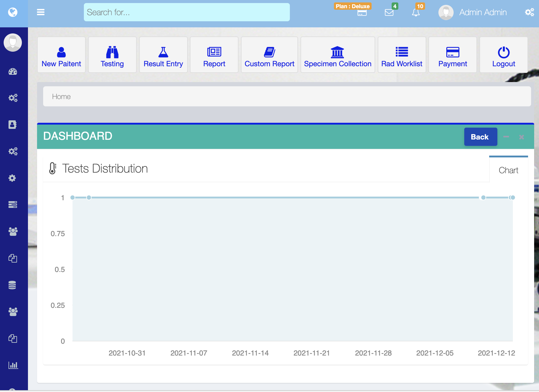
Task: Open the lower copy documents sidebar icon
Action: 13,339
